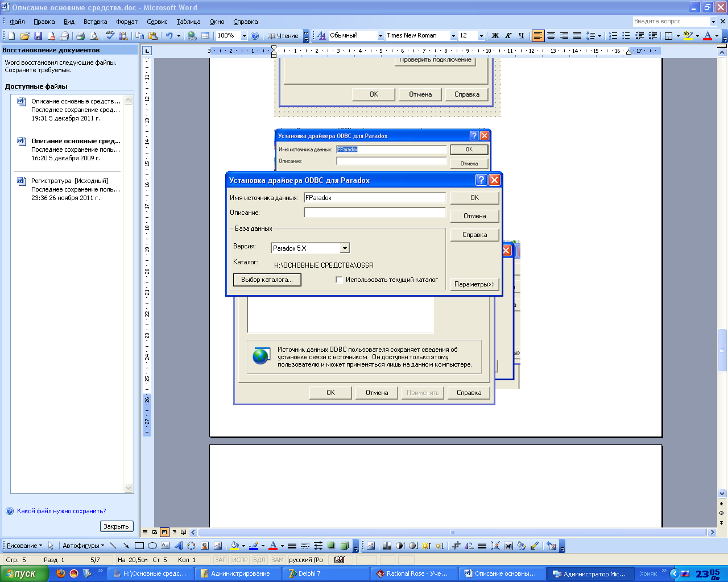728x582 pixels.
Task: Click the Insert Hyperlink globe icon
Action: (x=192, y=36)
